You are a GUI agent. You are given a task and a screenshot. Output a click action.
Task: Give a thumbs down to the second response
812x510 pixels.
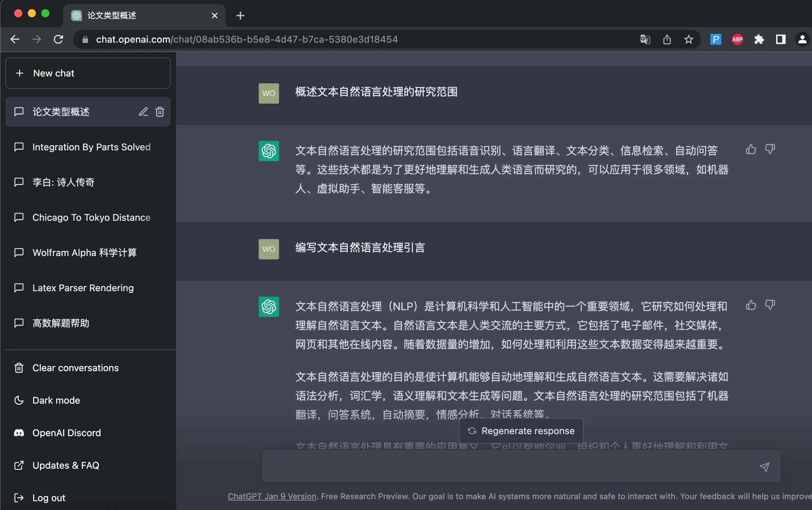click(770, 305)
